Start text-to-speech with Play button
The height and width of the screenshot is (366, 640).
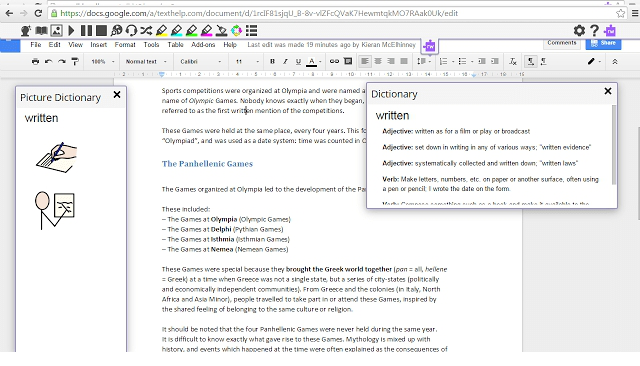[x=71, y=31]
